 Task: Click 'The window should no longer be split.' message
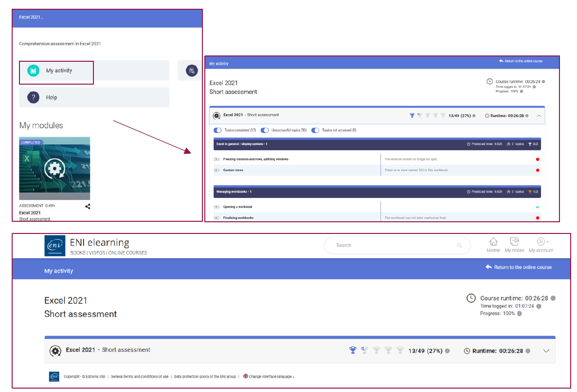point(411,159)
